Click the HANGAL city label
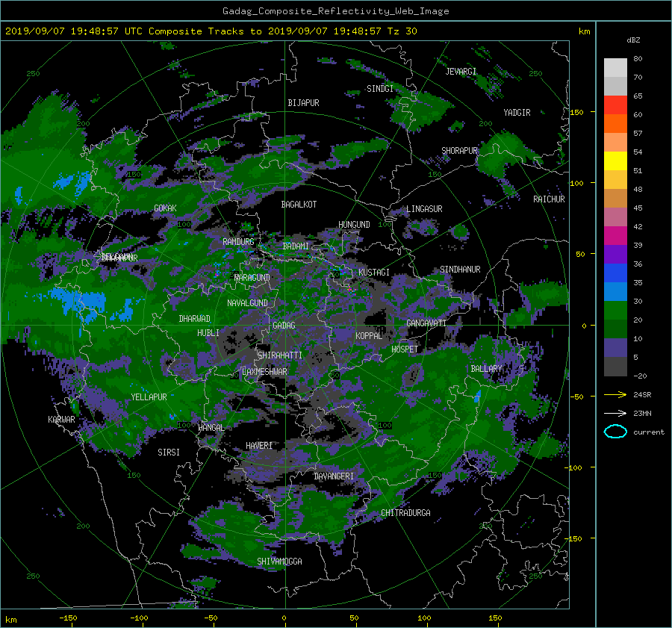The height and width of the screenshot is (628, 672). coord(211,427)
